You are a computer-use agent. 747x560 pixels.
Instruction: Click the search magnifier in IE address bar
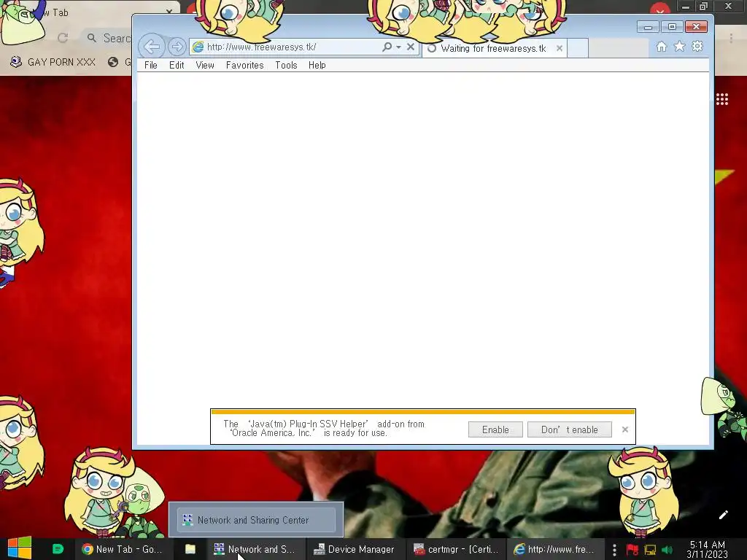pyautogui.click(x=387, y=47)
